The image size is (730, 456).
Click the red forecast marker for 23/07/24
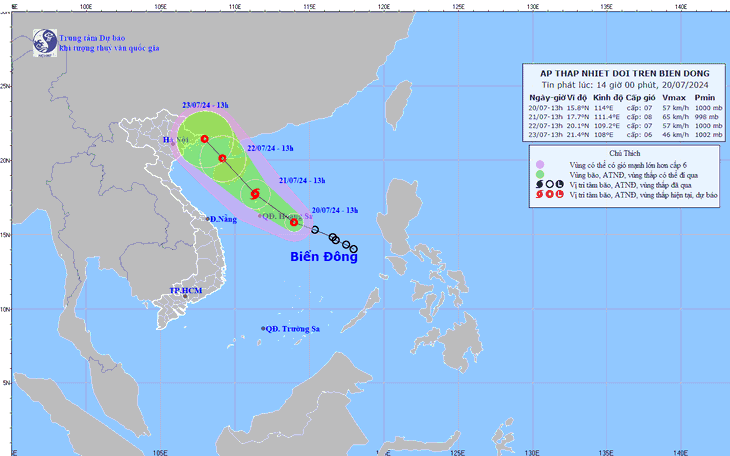click(204, 139)
